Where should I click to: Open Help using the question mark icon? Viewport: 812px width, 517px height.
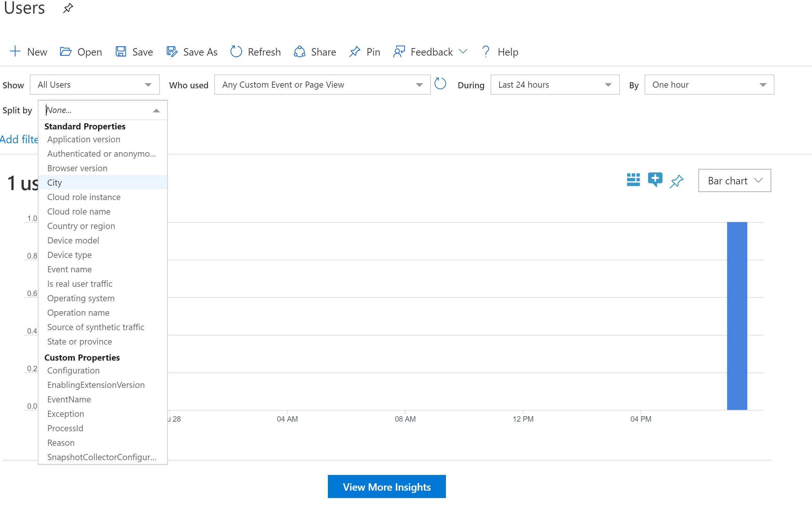(x=486, y=51)
